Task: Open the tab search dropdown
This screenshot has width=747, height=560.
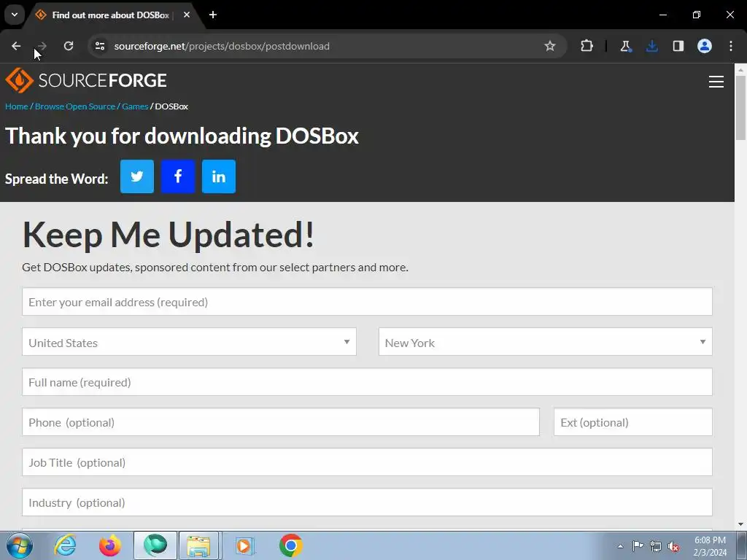Action: [x=15, y=15]
